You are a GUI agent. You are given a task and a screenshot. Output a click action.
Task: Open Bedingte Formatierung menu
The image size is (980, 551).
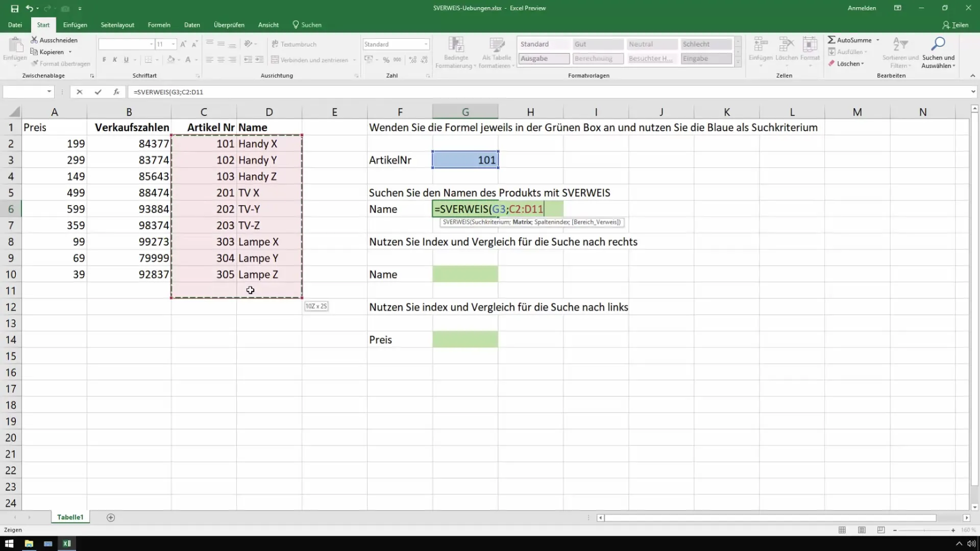tap(455, 53)
